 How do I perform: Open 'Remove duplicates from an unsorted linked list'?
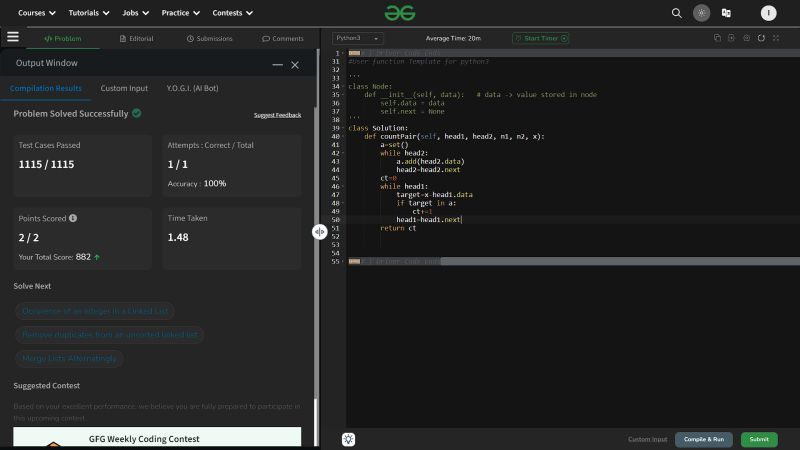pyautogui.click(x=109, y=335)
